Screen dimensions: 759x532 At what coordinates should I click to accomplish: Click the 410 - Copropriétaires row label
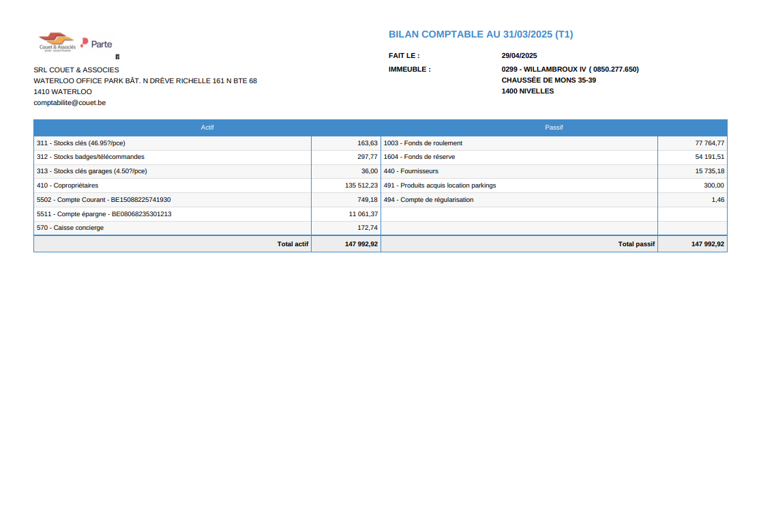click(x=68, y=186)
